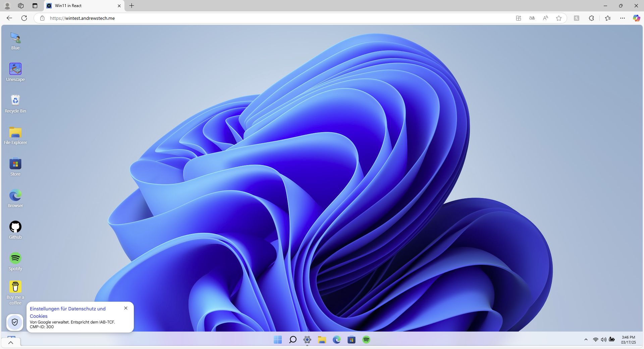View site information lock icon
The width and height of the screenshot is (644, 349).
click(42, 18)
